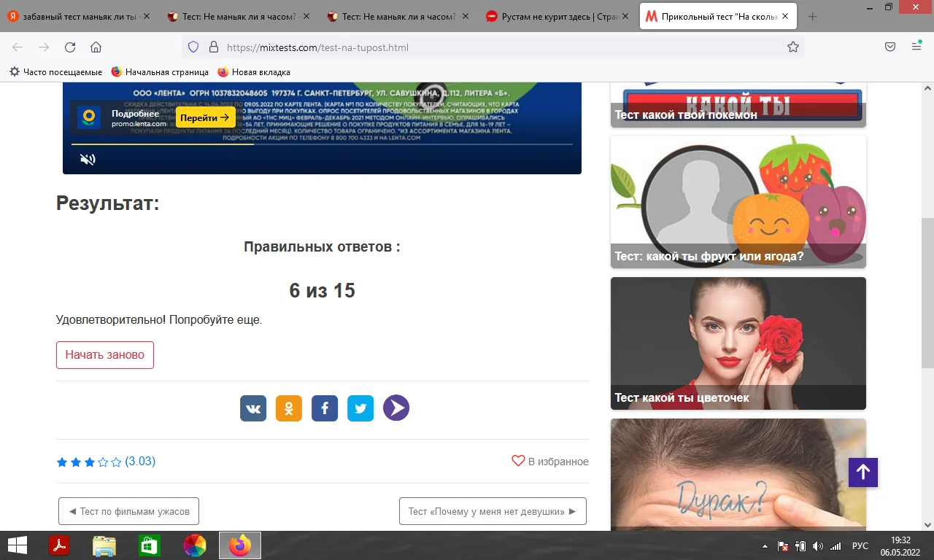Click «Перейти» in the Lenta ad
Screen dimensions: 934x560
click(205, 117)
